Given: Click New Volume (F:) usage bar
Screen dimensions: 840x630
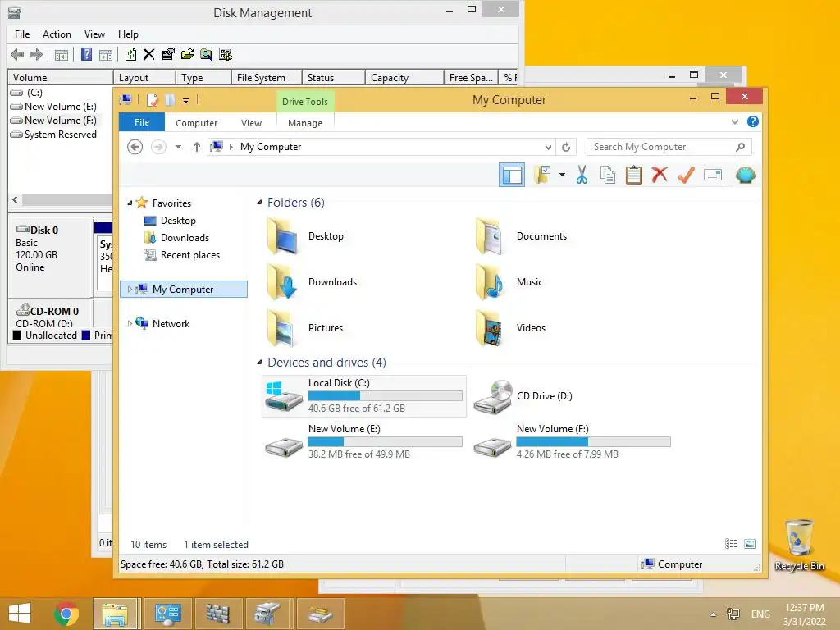Looking at the screenshot, I should coord(593,442).
